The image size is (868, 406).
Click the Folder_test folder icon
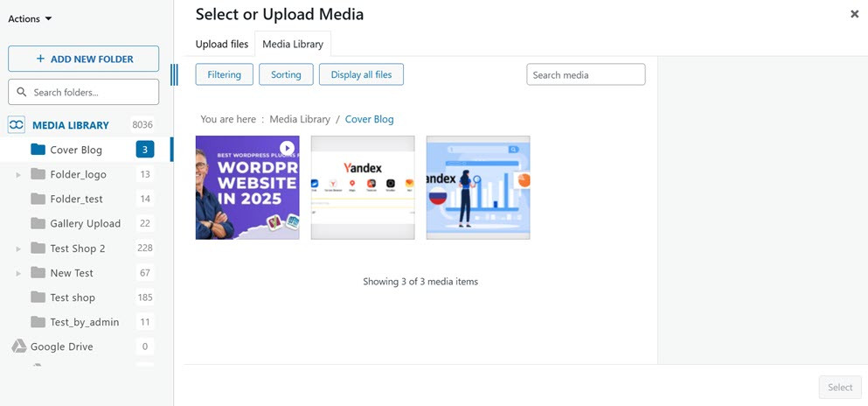click(x=38, y=199)
